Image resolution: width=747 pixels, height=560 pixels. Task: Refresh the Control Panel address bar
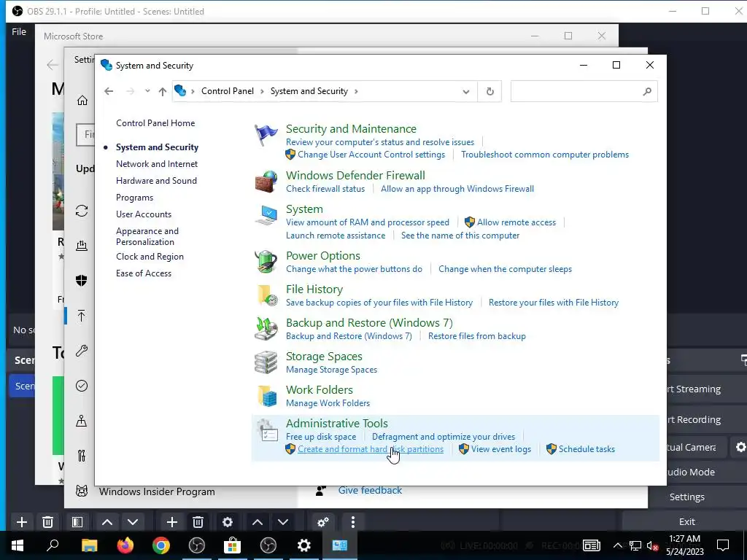(489, 91)
